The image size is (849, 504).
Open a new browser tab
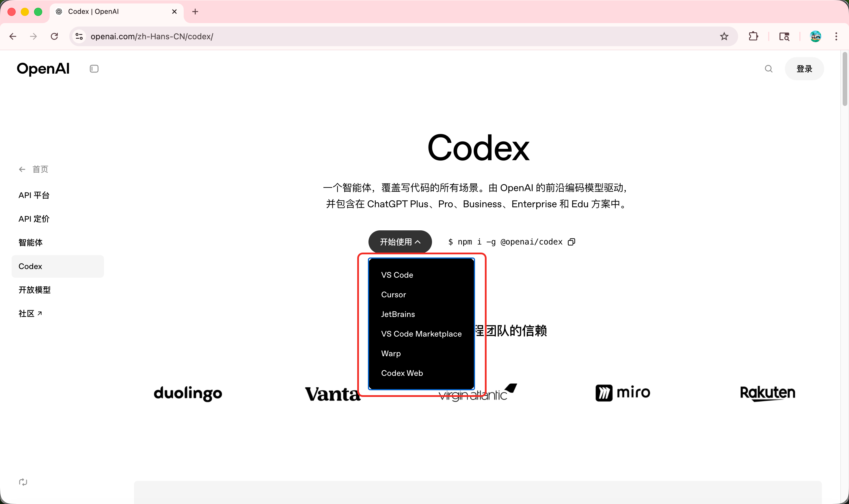coord(195,12)
